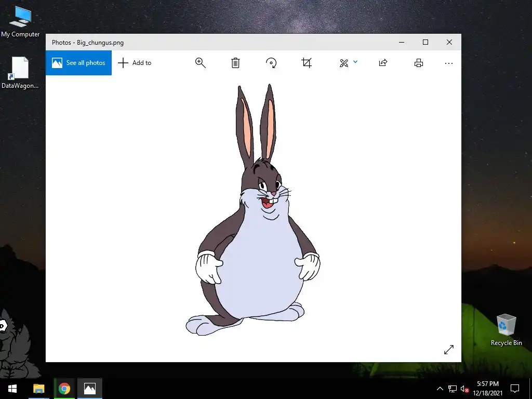Open the network status tray icon
The width and height of the screenshot is (532, 399).
pos(453,389)
